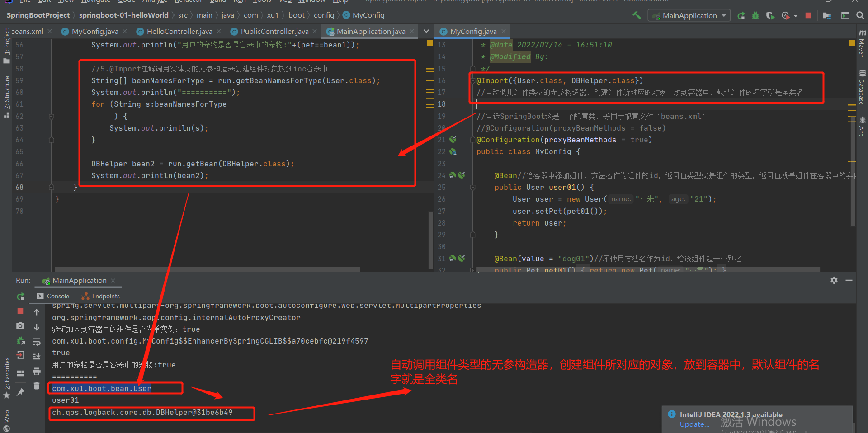Screen dimensions: 868x433
Task: Toggle scroll to end of console
Action: tap(37, 356)
